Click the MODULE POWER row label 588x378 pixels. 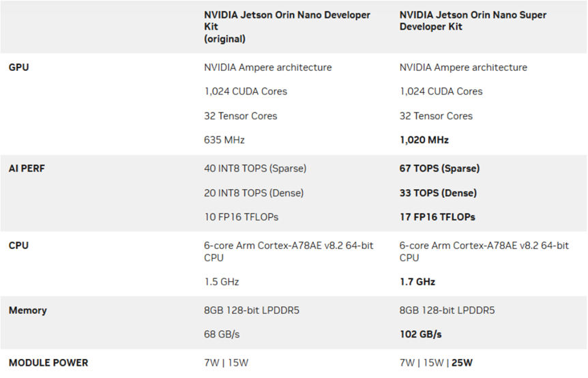click(48, 363)
